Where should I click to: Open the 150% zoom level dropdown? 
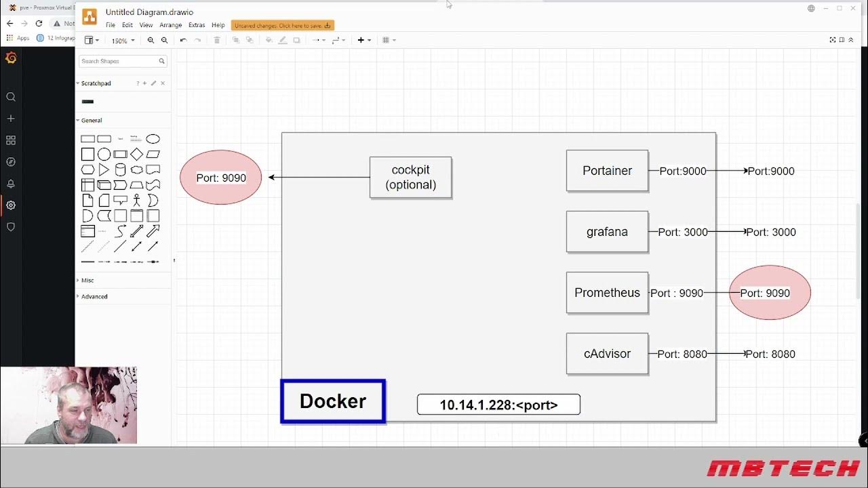pyautogui.click(x=123, y=41)
